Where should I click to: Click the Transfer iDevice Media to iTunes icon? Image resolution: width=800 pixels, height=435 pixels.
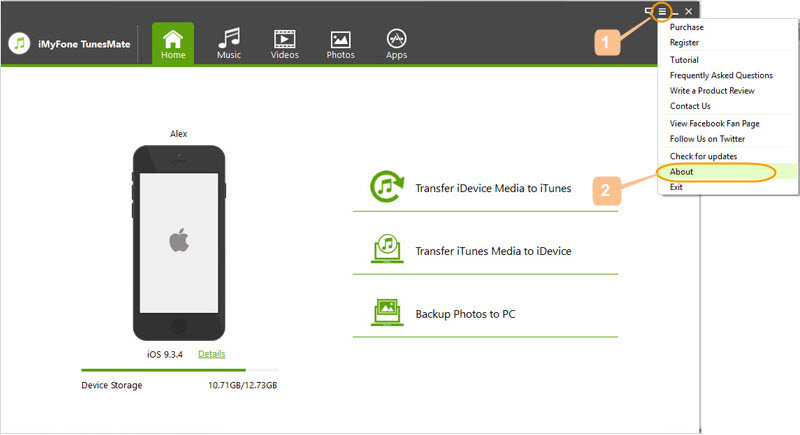pyautogui.click(x=387, y=187)
